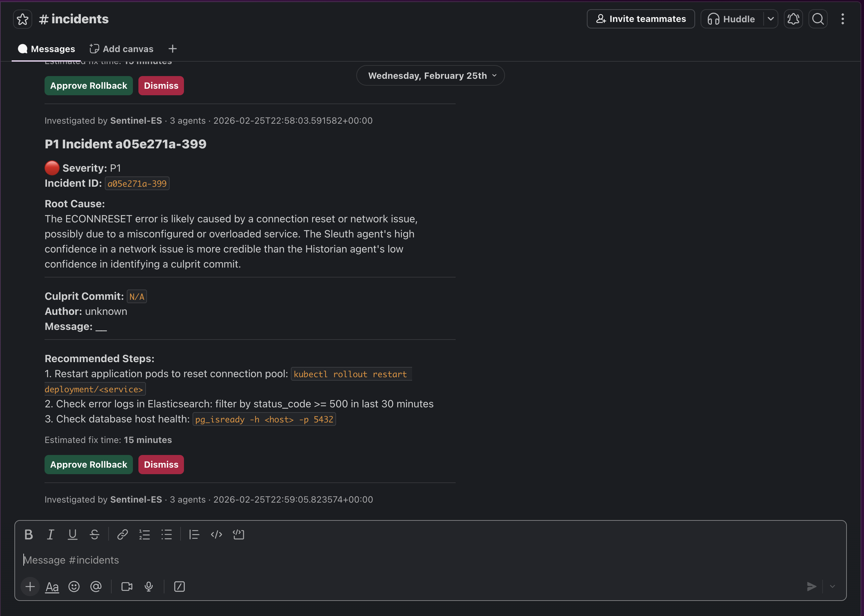Click the Invite teammates button
Viewport: 864px width, 616px height.
click(641, 19)
